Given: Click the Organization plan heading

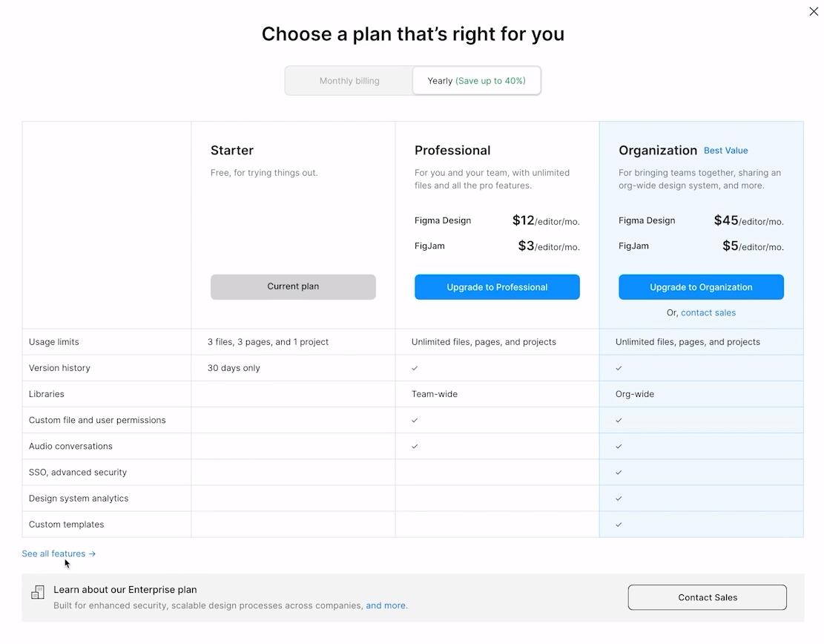Looking at the screenshot, I should 658,150.
